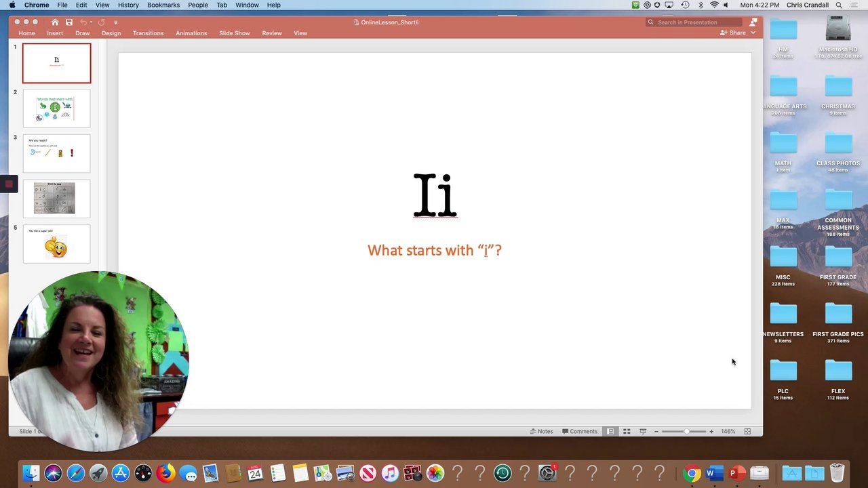Select the slide 4 thumbnail with gray worksheet
This screenshot has width=868, height=488.
(x=56, y=199)
